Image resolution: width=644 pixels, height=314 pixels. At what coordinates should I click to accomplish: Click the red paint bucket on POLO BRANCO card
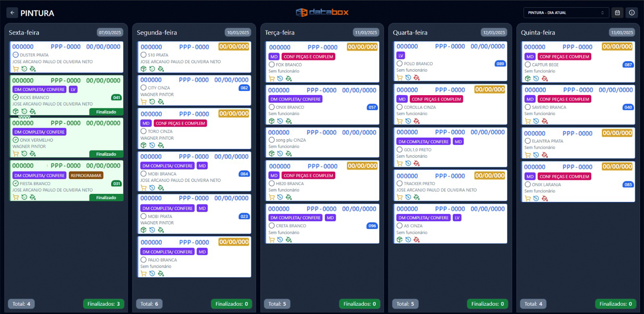point(417,77)
